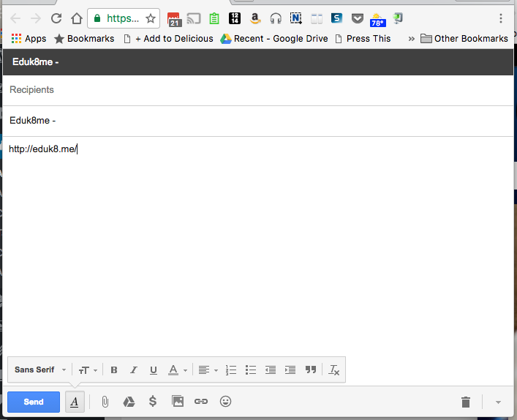Click the + Add to Delicious bookmarklet
The image size is (517, 420).
pos(168,39)
